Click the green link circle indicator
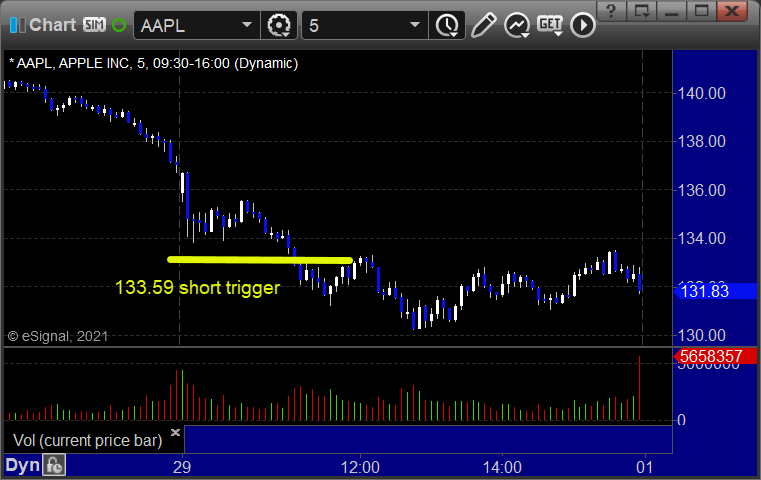Image resolution: width=761 pixels, height=480 pixels. 119,25
